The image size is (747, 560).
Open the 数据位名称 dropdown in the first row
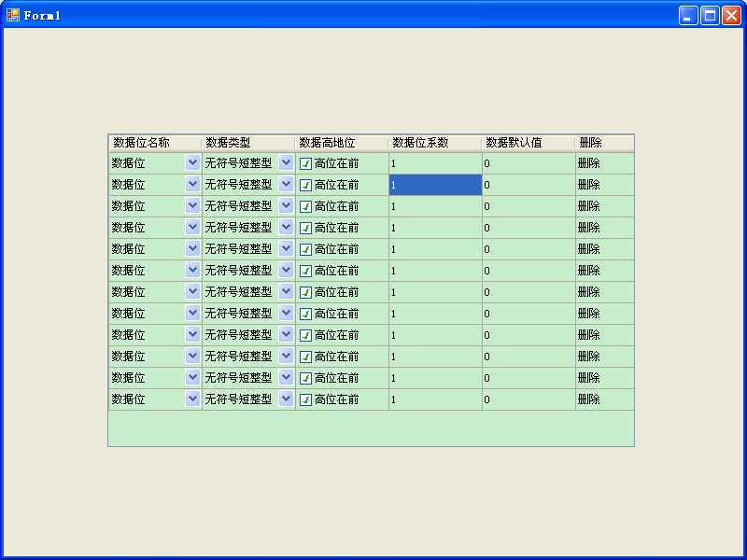192,162
